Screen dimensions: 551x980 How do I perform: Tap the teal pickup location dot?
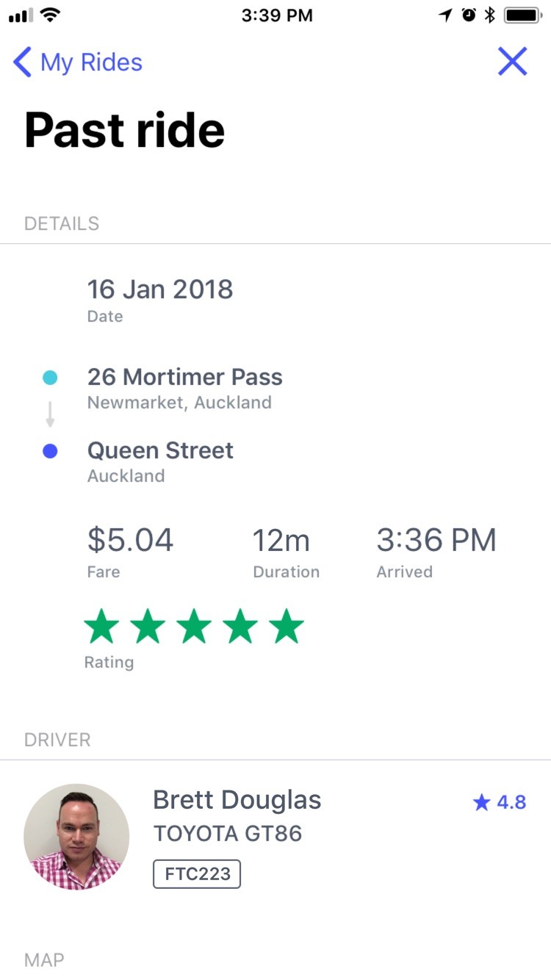tap(50, 378)
